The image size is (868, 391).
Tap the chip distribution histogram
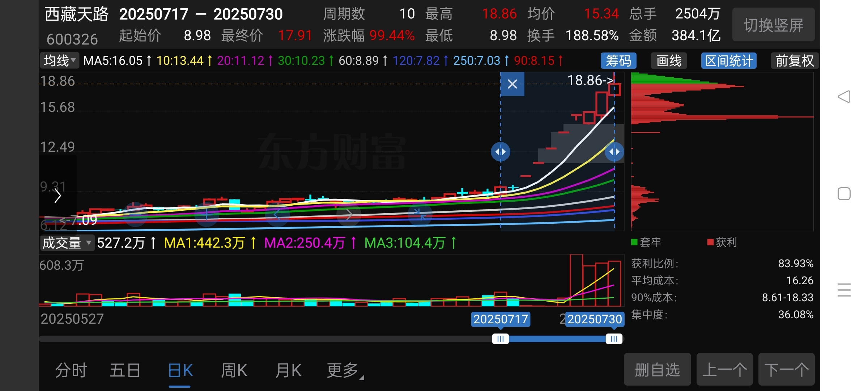pyautogui.click(x=722, y=151)
